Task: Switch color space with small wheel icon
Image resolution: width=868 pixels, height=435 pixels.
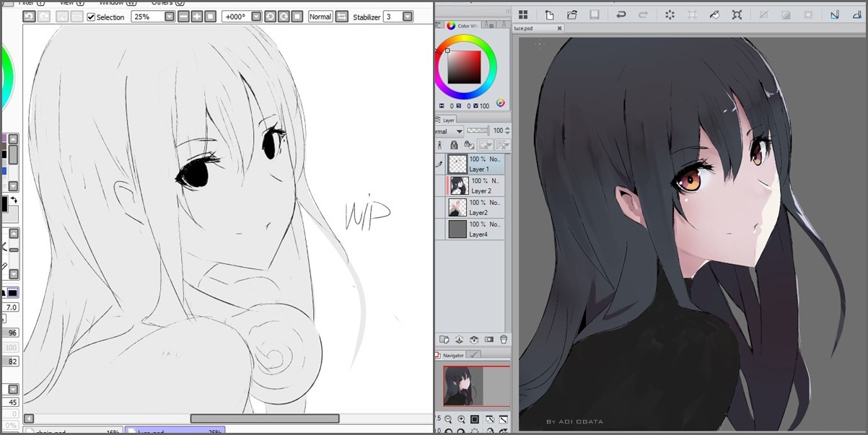Action: 500,103
